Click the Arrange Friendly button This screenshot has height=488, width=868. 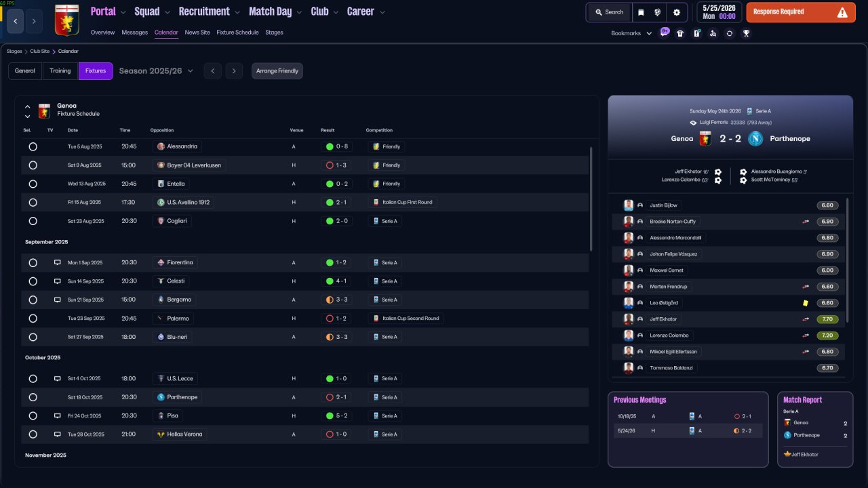point(277,71)
